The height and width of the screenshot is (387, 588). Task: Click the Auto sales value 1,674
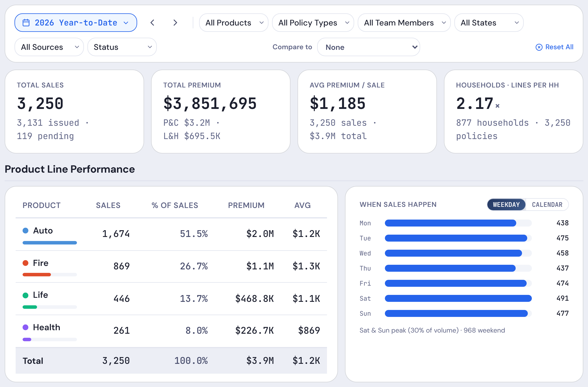pyautogui.click(x=116, y=234)
